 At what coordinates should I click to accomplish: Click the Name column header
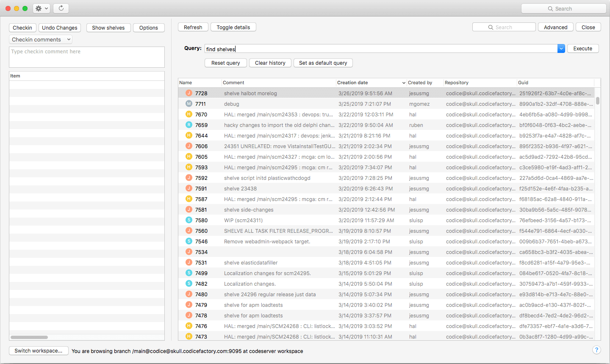pos(200,83)
